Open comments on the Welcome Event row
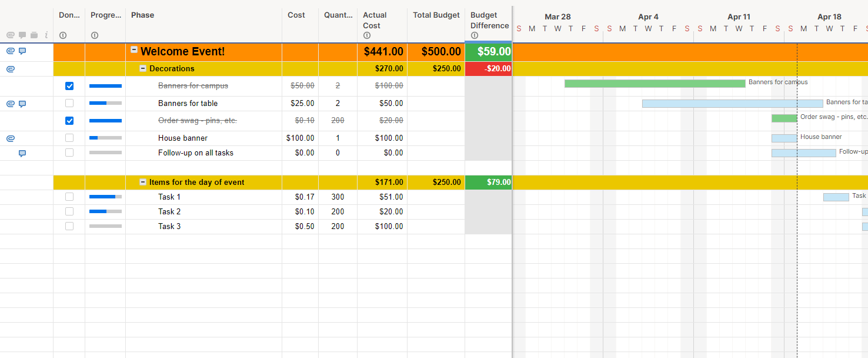 (22, 51)
